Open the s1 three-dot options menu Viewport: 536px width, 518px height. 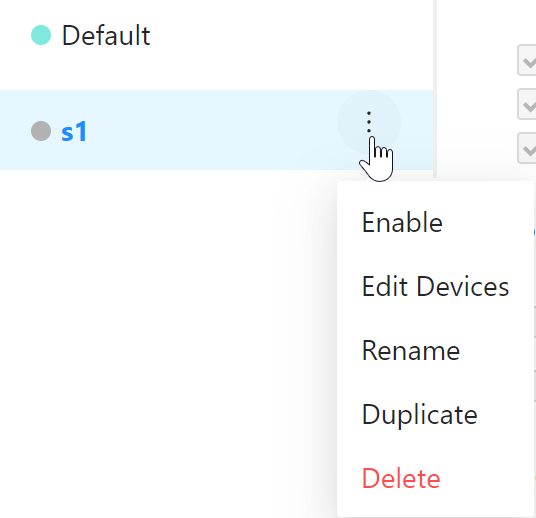pos(369,122)
